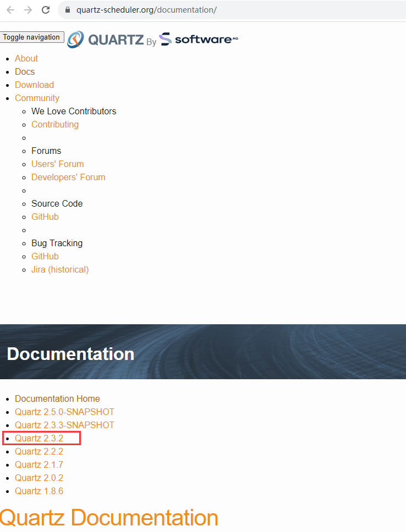Open Quartz 2.3.2 documentation
Viewport: 406px width, 532px height.
[x=39, y=438]
